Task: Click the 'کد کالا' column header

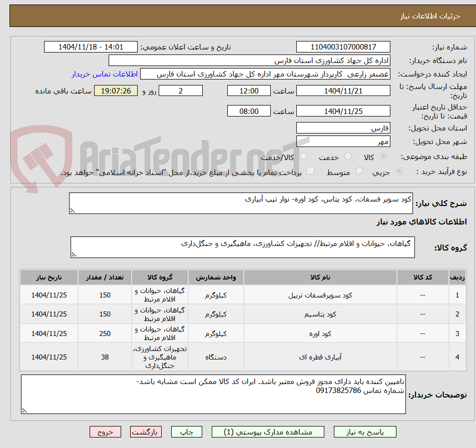Action: 422,277
